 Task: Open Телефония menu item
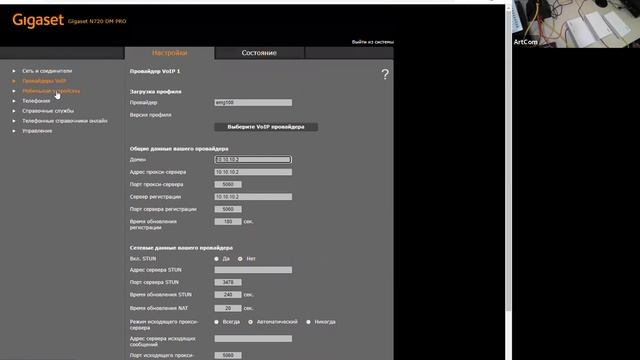(x=36, y=101)
